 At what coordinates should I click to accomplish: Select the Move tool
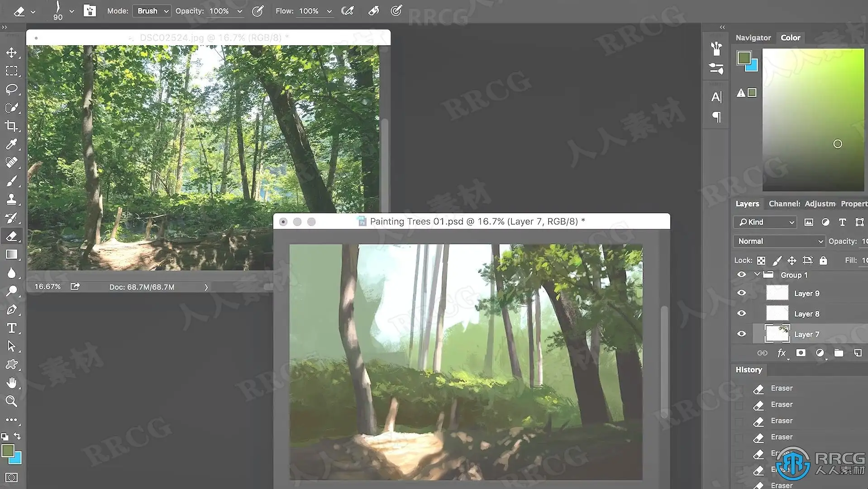(11, 53)
